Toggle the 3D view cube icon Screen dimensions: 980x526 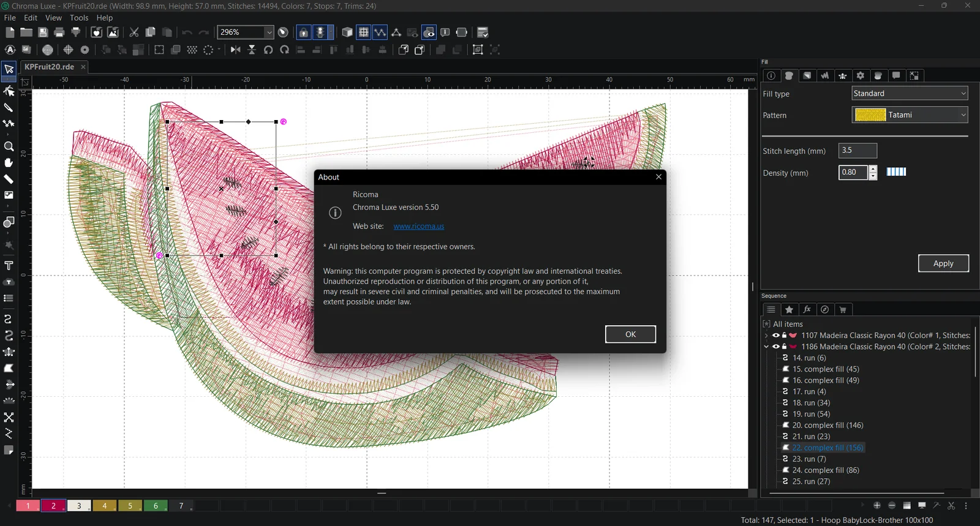(x=347, y=32)
